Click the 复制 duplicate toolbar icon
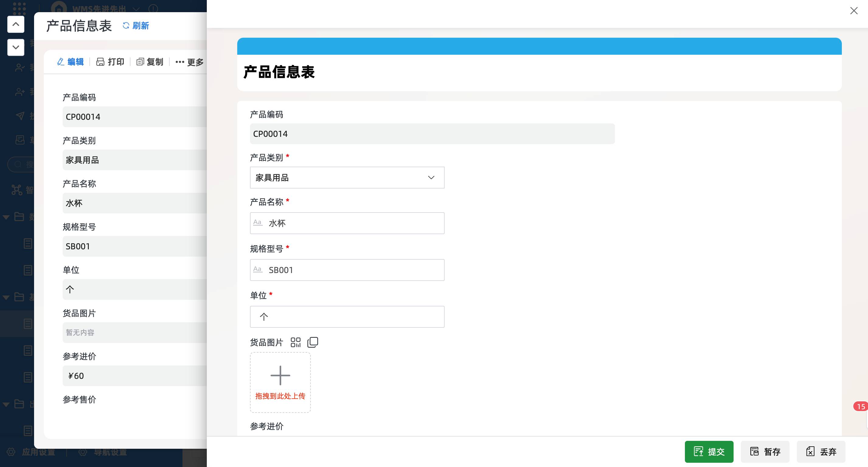The image size is (868, 467). click(x=140, y=62)
